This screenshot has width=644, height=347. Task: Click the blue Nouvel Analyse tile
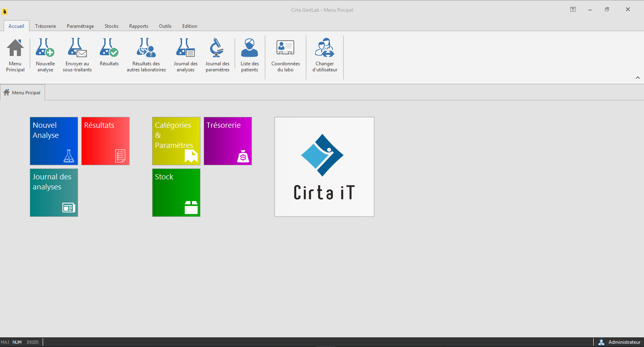pyautogui.click(x=54, y=141)
